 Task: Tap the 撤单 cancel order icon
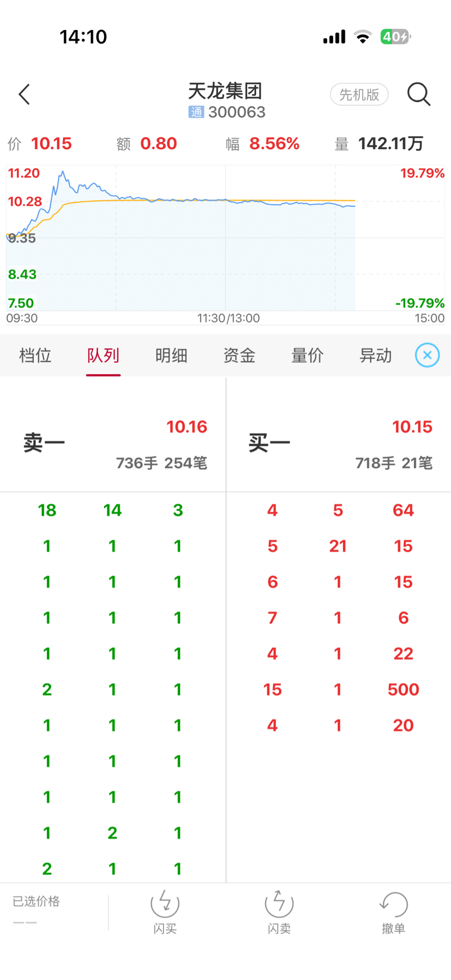click(393, 904)
